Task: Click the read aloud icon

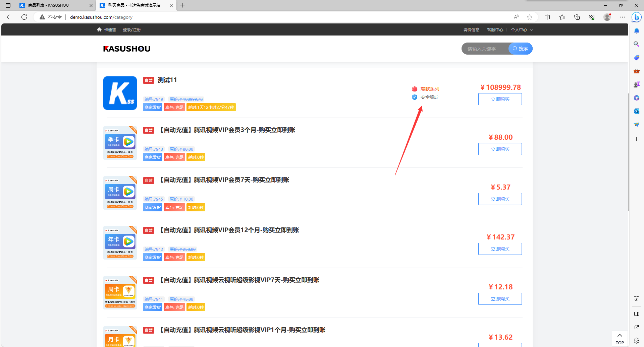Action: coord(516,17)
